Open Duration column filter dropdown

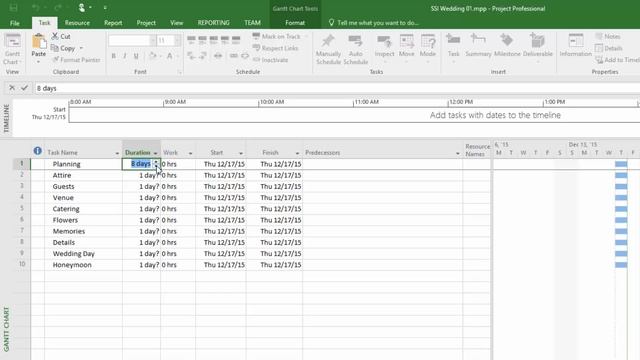coord(156,153)
